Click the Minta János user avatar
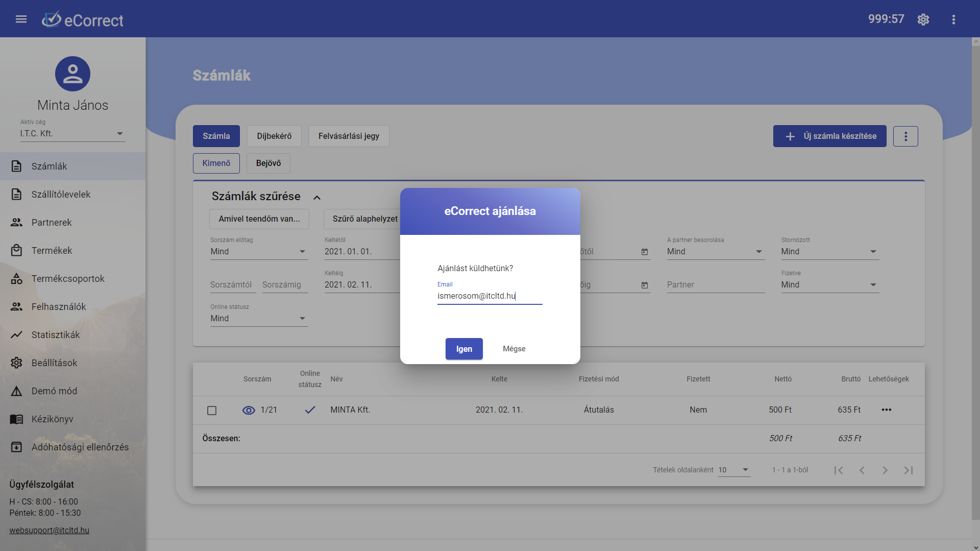980x551 pixels. tap(72, 74)
